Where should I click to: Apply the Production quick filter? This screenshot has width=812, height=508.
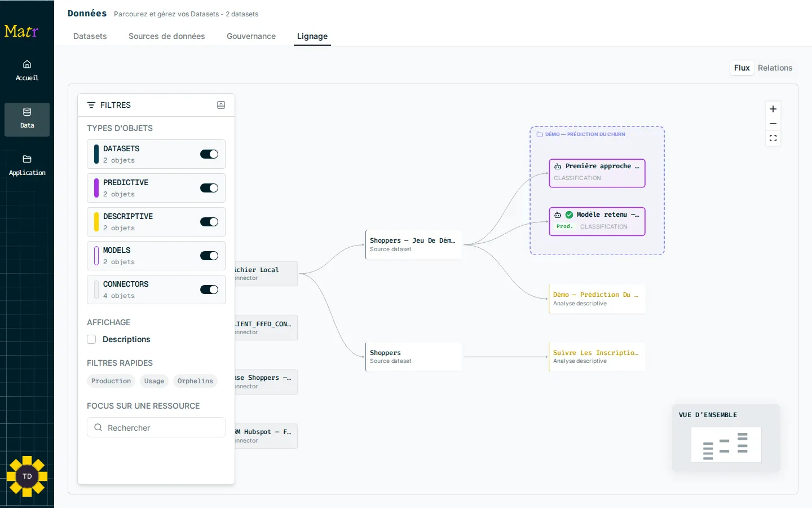tap(111, 381)
